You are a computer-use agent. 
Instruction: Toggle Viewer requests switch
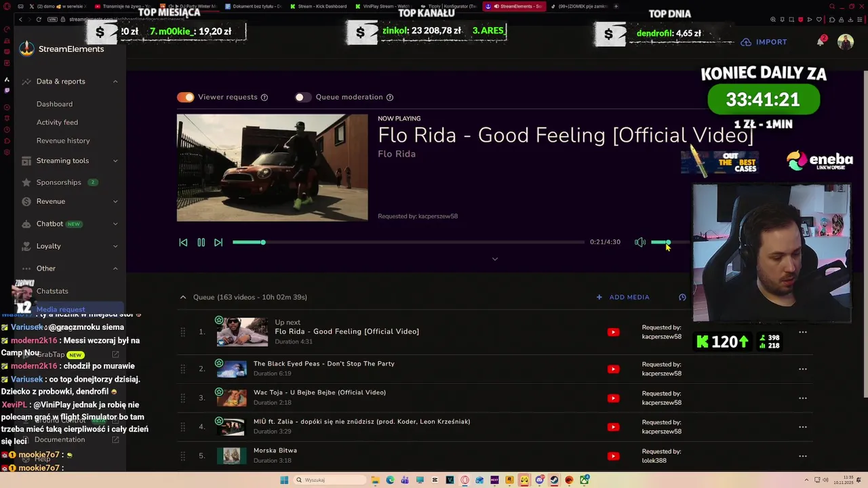click(x=186, y=97)
